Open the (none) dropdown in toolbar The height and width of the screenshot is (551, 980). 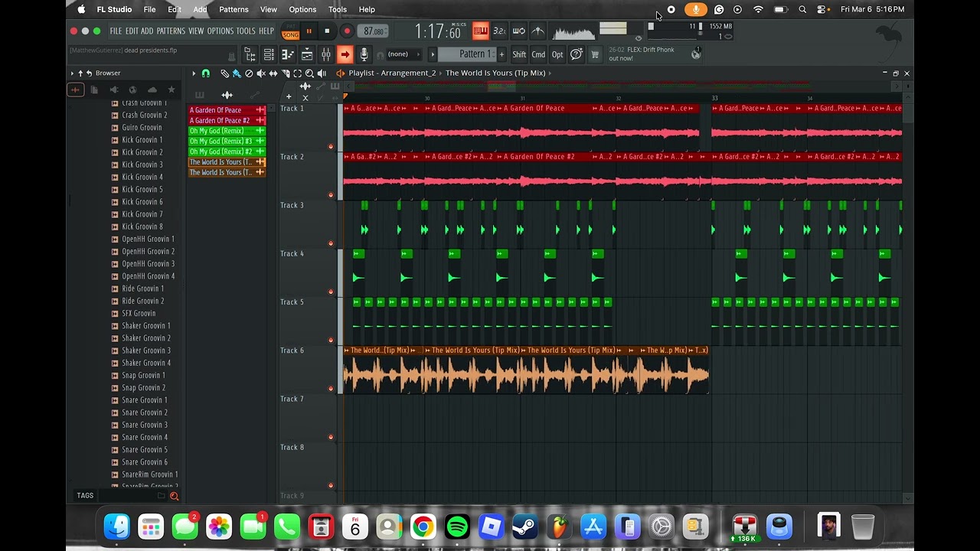404,54
